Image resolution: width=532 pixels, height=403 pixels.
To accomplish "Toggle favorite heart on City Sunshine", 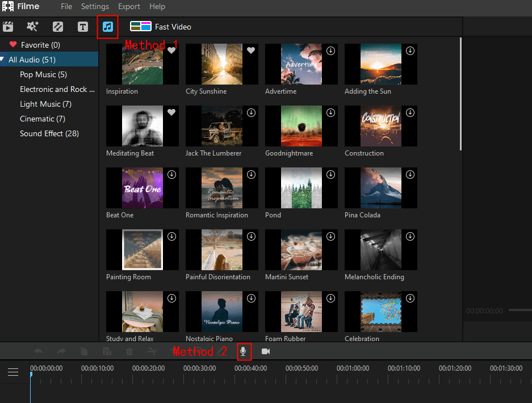I will pyautogui.click(x=251, y=51).
